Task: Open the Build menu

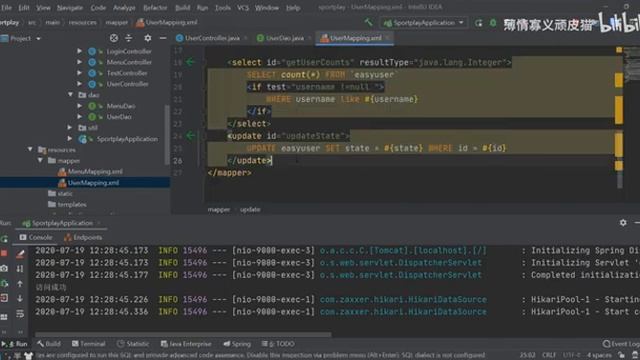Action: [182, 7]
